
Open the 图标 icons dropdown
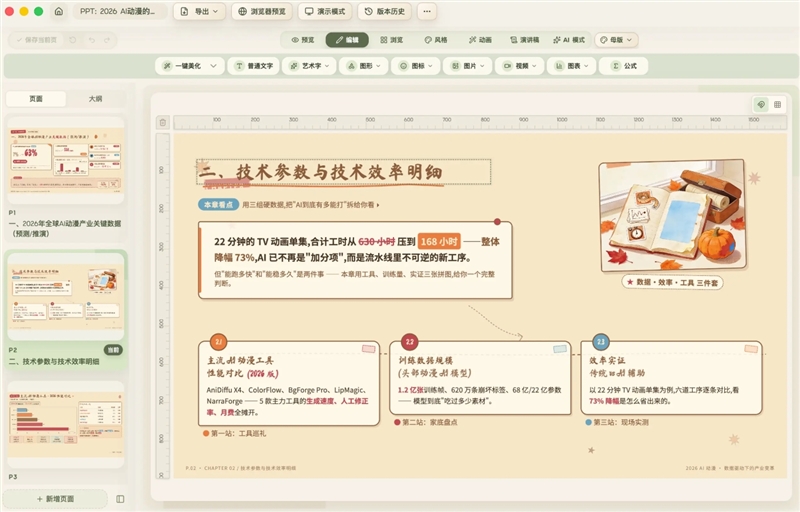pyautogui.click(x=416, y=66)
